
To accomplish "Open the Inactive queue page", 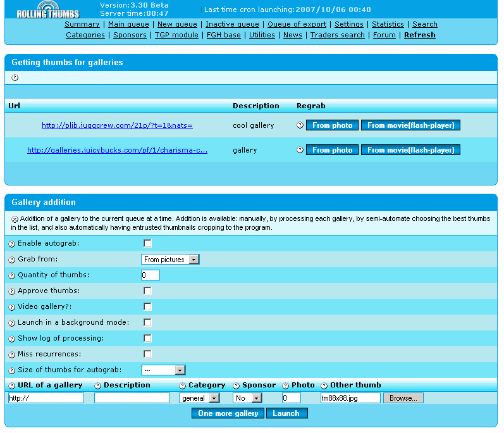I will (232, 24).
